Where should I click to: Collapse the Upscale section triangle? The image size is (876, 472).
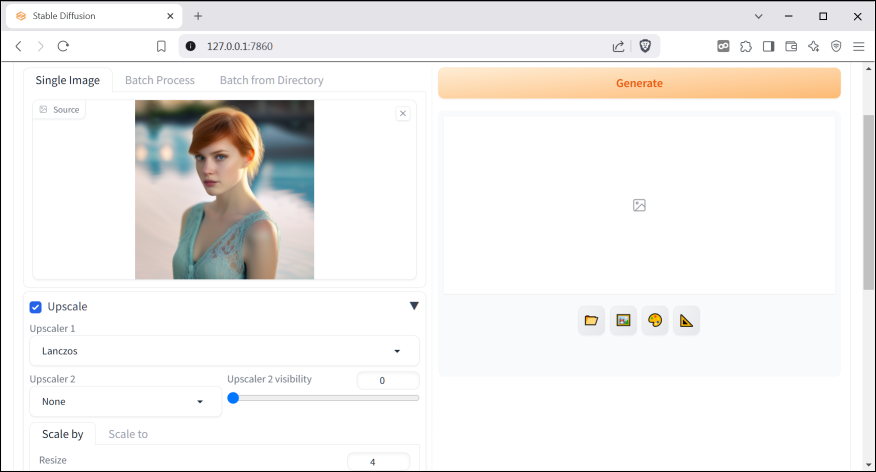pyautogui.click(x=414, y=306)
